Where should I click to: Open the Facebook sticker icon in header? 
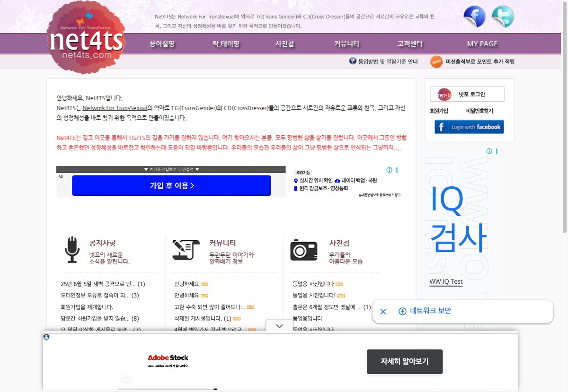pyautogui.click(x=474, y=17)
